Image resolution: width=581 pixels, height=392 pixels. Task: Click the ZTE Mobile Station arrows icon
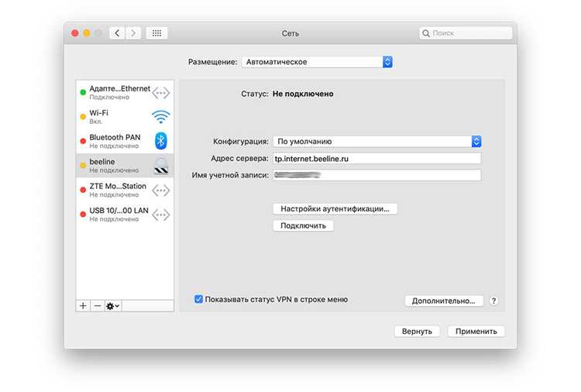(x=161, y=191)
